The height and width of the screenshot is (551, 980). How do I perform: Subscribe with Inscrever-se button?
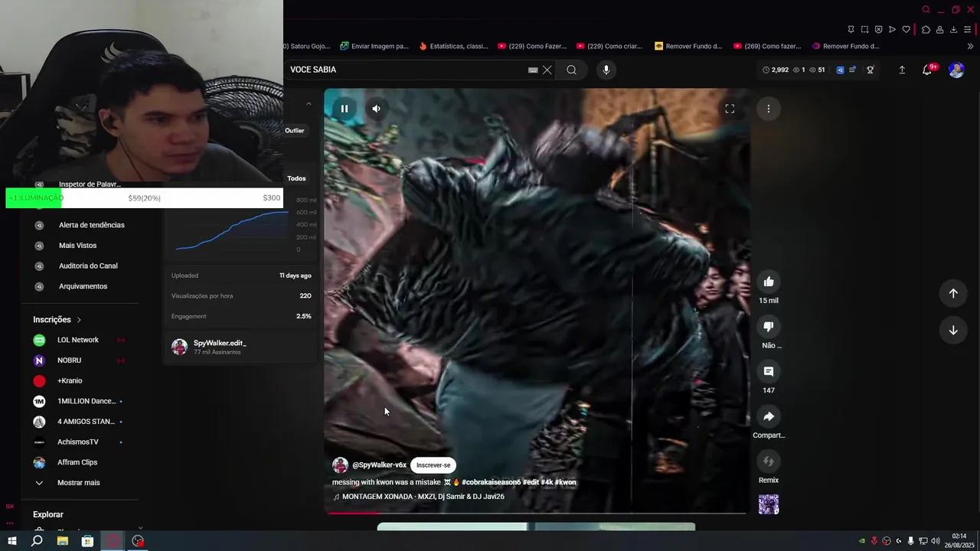pos(433,465)
